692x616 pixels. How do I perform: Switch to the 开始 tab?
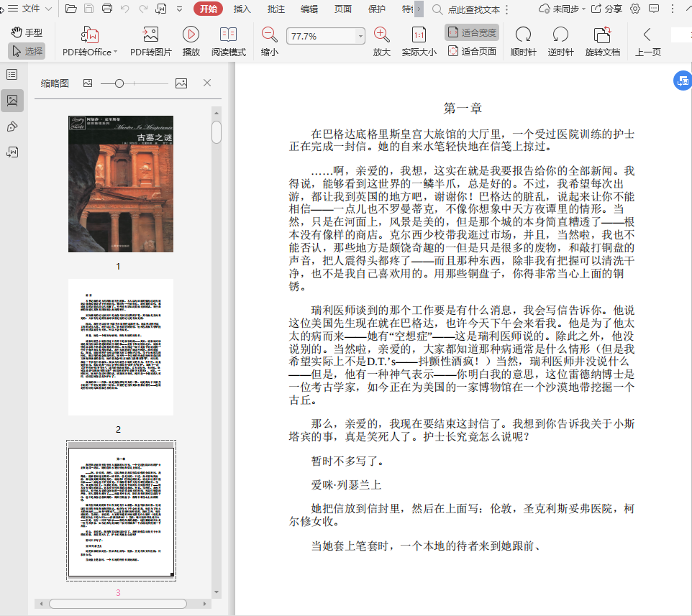[209, 9]
